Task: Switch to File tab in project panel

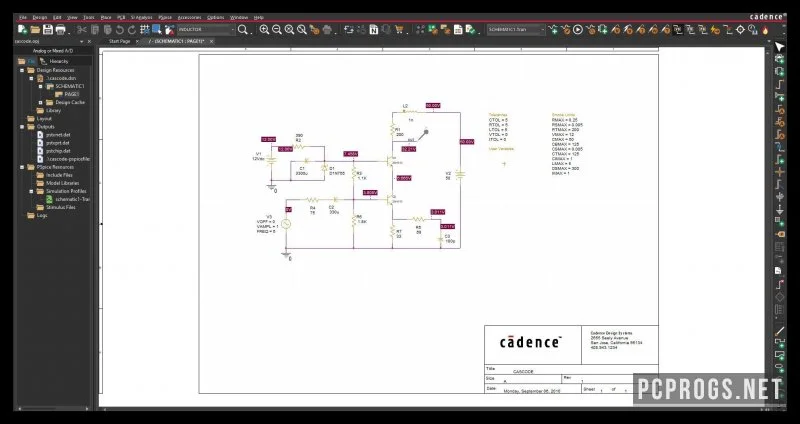Action: pos(28,61)
